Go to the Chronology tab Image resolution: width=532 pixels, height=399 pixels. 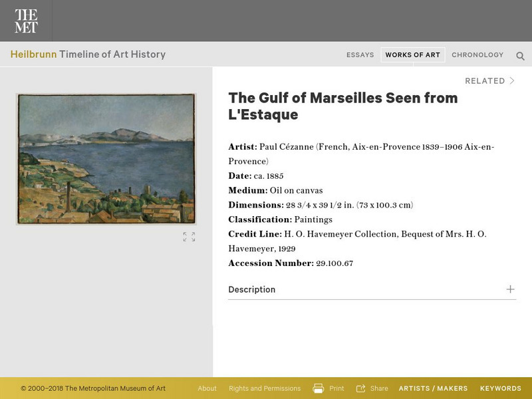pos(477,55)
